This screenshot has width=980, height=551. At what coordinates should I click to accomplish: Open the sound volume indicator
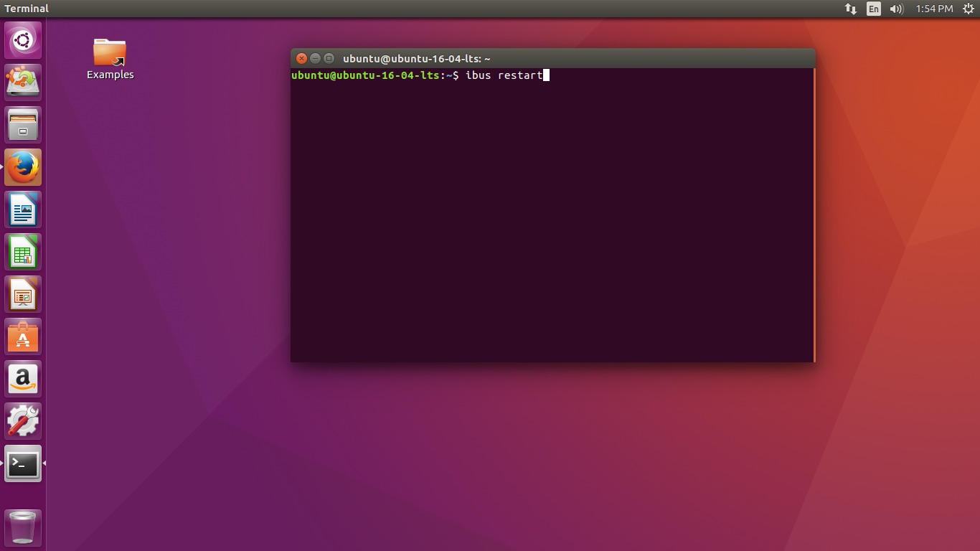coord(896,9)
